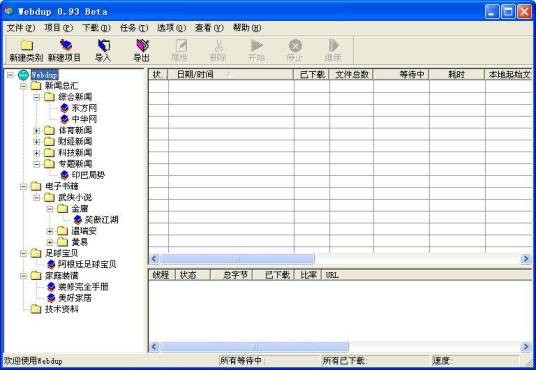Click the 继续 resume toolbar icon
The image size is (536, 370).
[334, 45]
